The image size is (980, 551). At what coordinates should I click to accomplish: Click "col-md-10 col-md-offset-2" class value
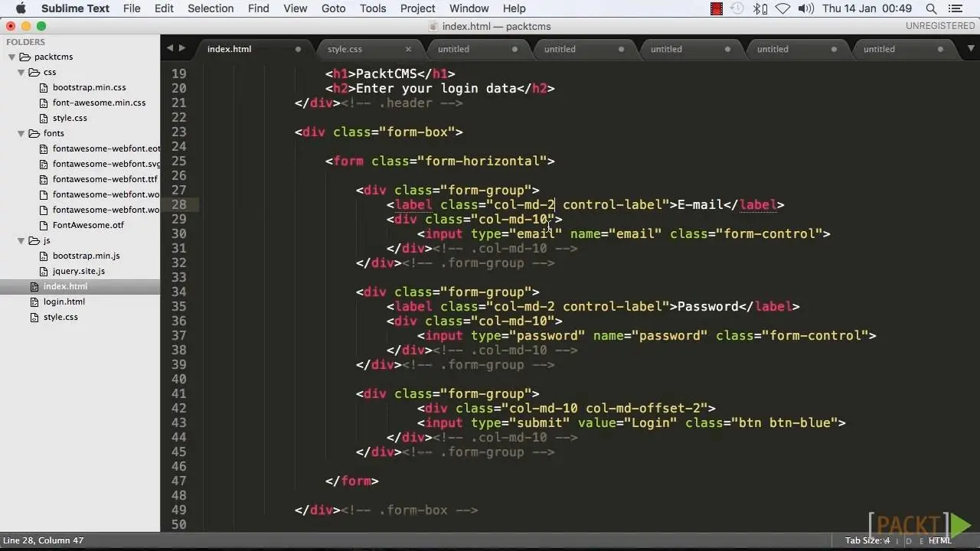click(x=605, y=408)
